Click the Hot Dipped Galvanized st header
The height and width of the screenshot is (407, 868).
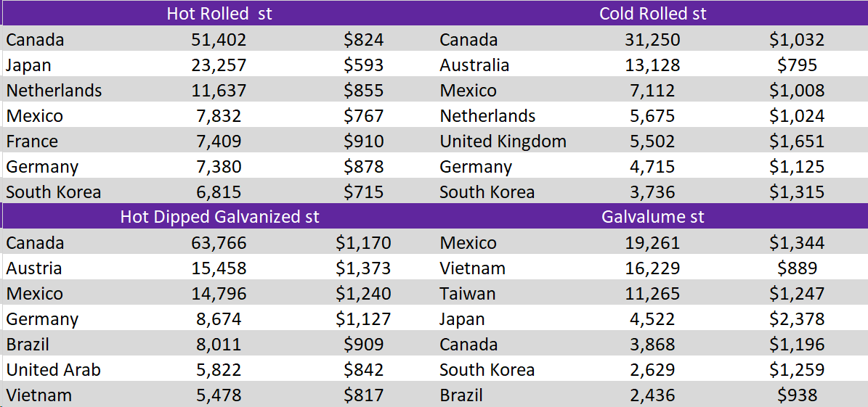click(220, 217)
